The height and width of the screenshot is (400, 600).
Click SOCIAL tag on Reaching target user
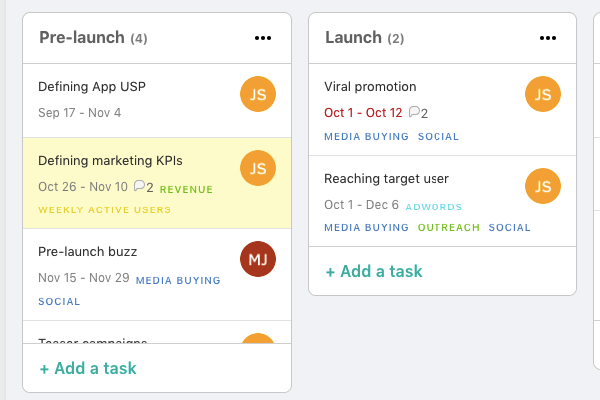[x=510, y=227]
